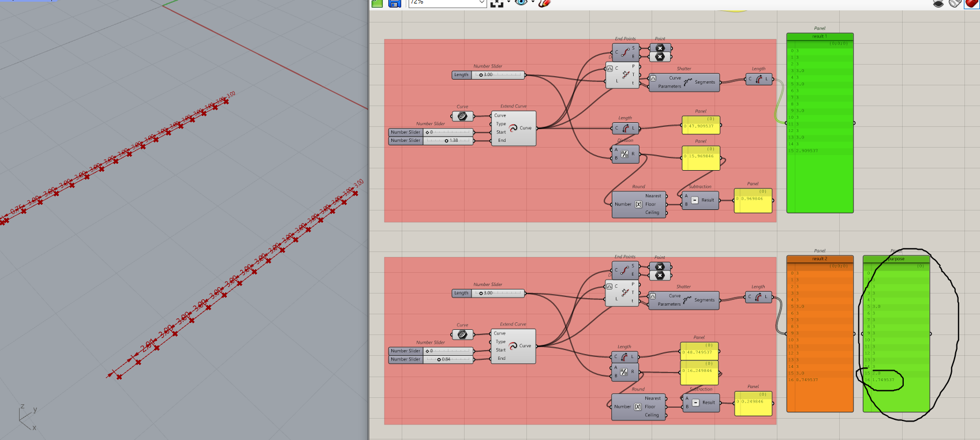Screen dimensions: 980x440
Task: Click the eye preview settings icon
Action: pyautogui.click(x=521, y=3)
